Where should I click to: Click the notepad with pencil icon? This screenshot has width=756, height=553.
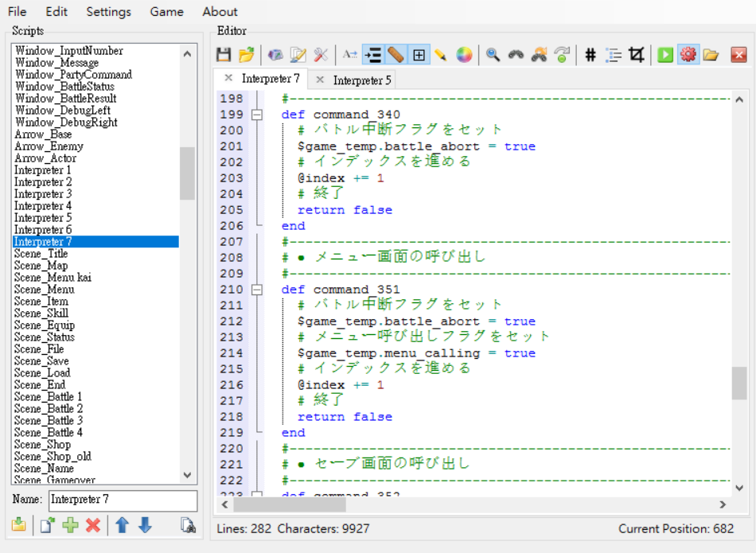298,55
